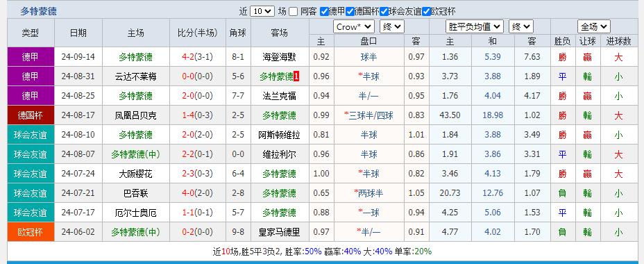Click the 0-0(0-0) score in 云达不莱梅 row
Screen dimensions: 644x264
(198, 76)
